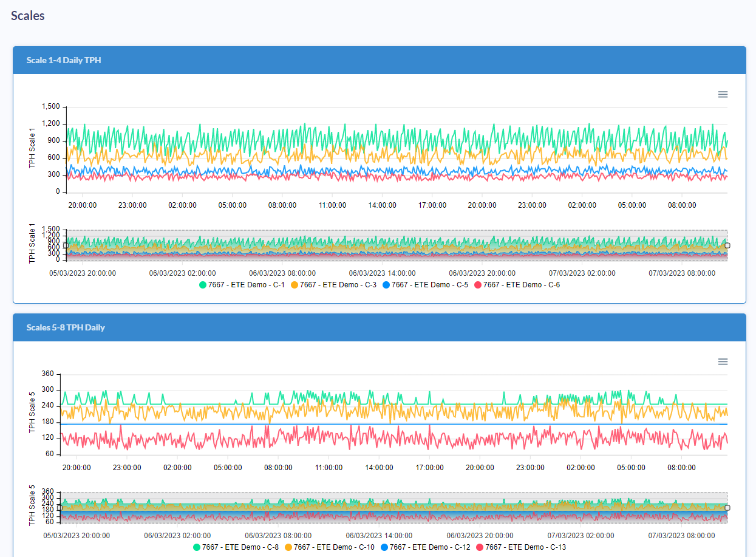Click the red C-6 legend marker

tap(478, 285)
